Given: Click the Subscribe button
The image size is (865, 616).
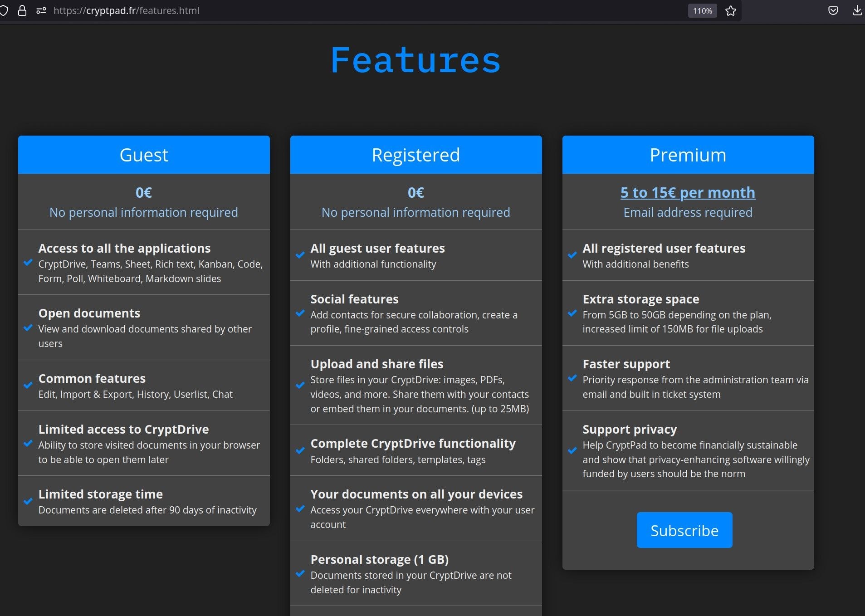Looking at the screenshot, I should (x=684, y=530).
